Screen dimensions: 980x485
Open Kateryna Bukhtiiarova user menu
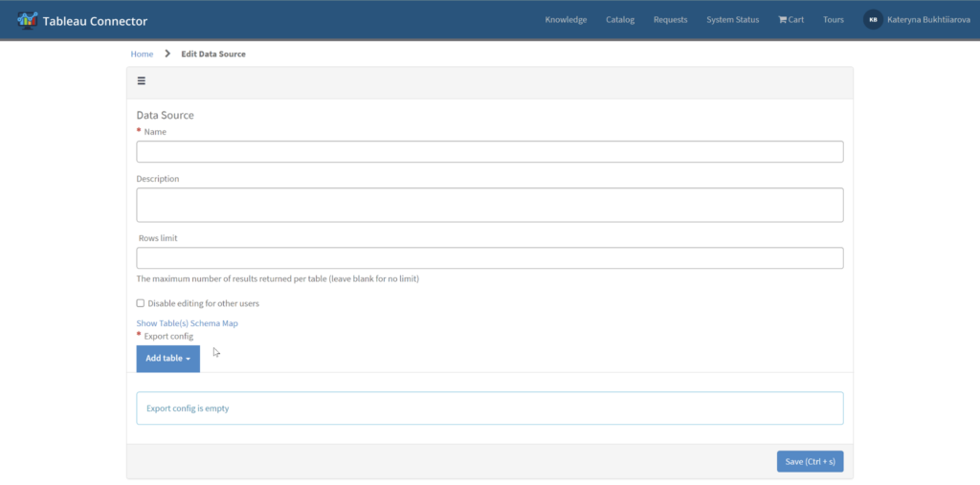point(928,20)
